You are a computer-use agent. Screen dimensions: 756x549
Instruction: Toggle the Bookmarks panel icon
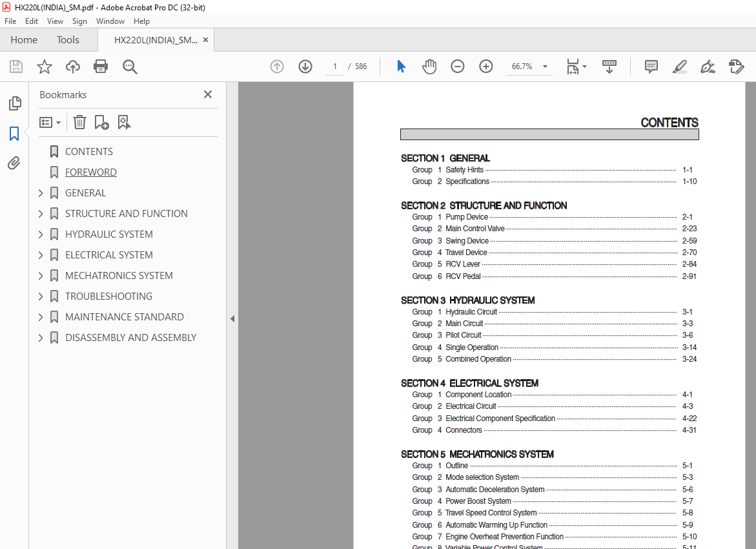(14, 134)
